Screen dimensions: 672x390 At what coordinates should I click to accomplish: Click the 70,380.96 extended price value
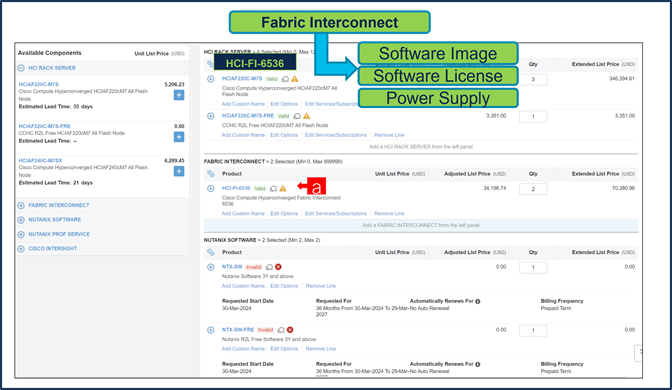pos(623,188)
